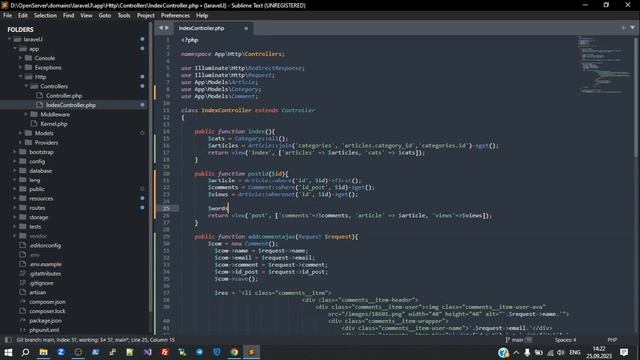Expand the Exceptions folder
The width and height of the screenshot is (640, 360).
21,67
